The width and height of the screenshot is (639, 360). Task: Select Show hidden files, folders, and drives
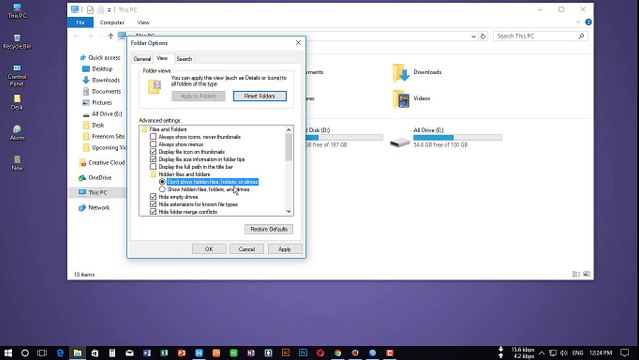162,189
